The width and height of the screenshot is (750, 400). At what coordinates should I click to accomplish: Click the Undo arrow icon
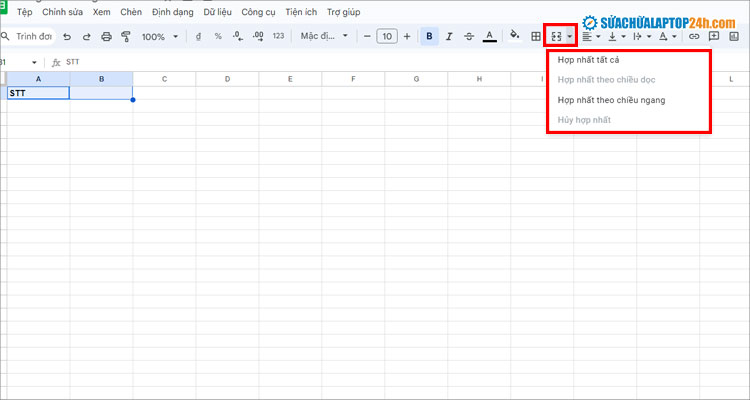click(x=67, y=36)
